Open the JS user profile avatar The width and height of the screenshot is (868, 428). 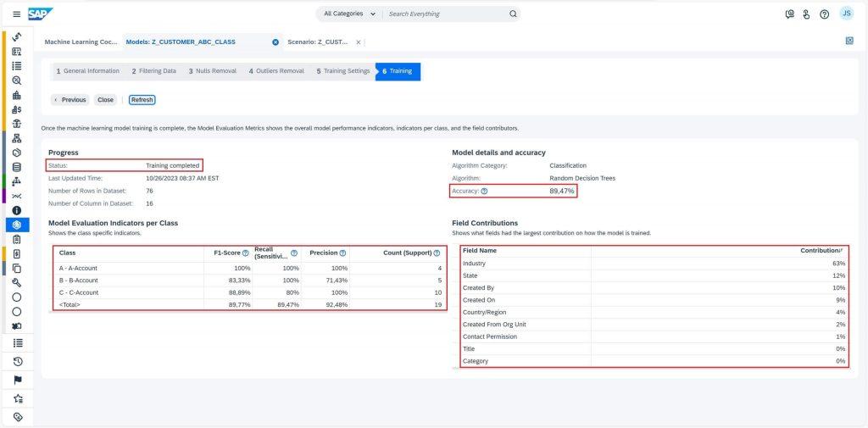pos(847,14)
